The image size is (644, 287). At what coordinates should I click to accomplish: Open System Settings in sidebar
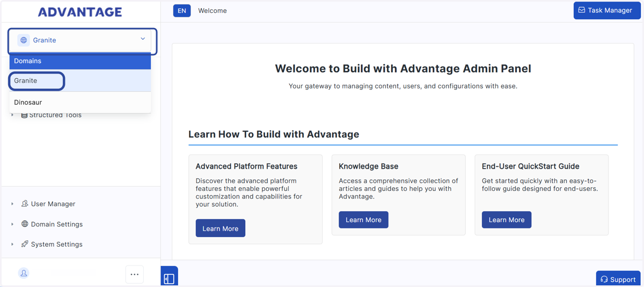pos(57,244)
